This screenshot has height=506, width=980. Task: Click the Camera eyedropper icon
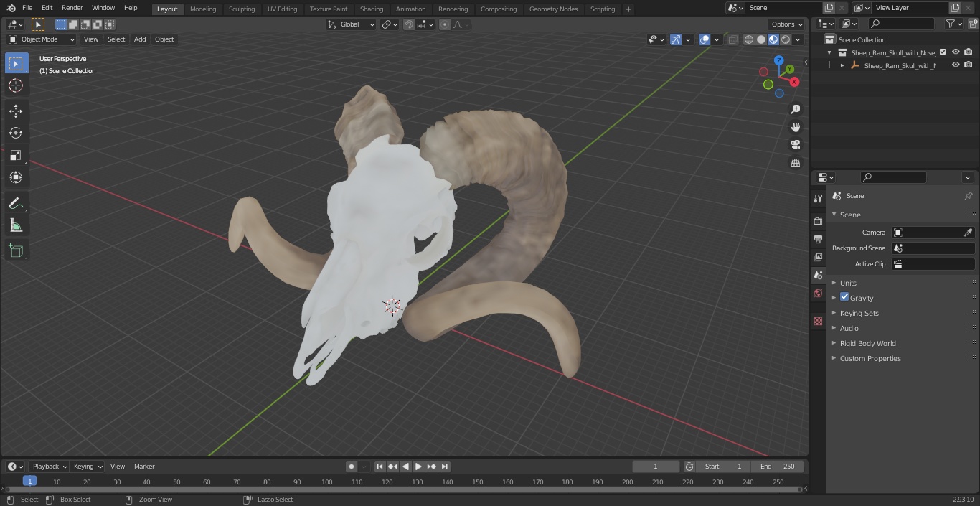tap(968, 233)
